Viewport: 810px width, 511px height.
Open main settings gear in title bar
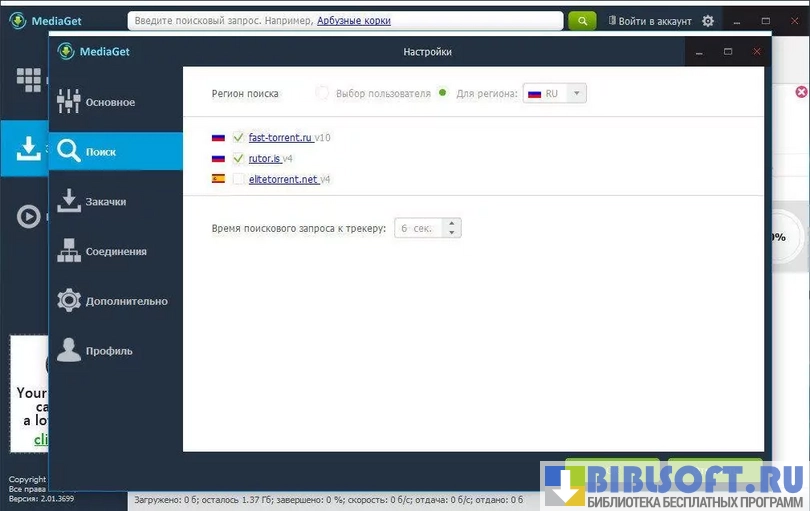708,21
